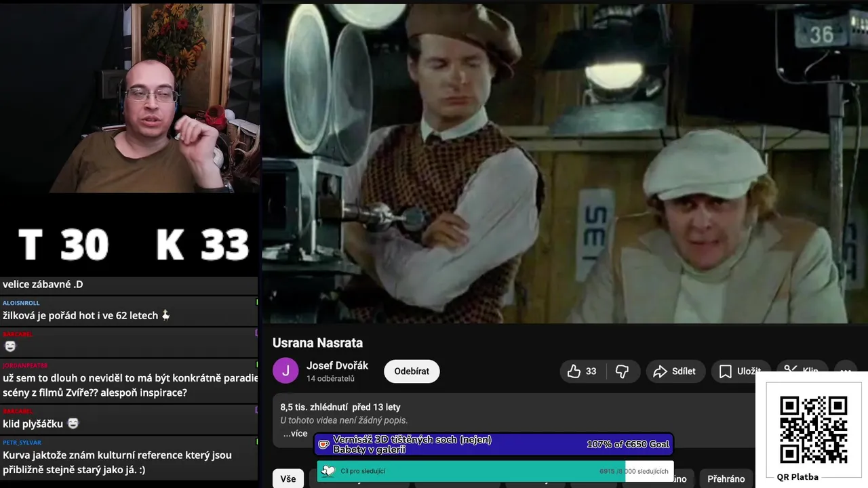
Task: Click the coffee cup icon in goal bar
Action: pyautogui.click(x=324, y=445)
